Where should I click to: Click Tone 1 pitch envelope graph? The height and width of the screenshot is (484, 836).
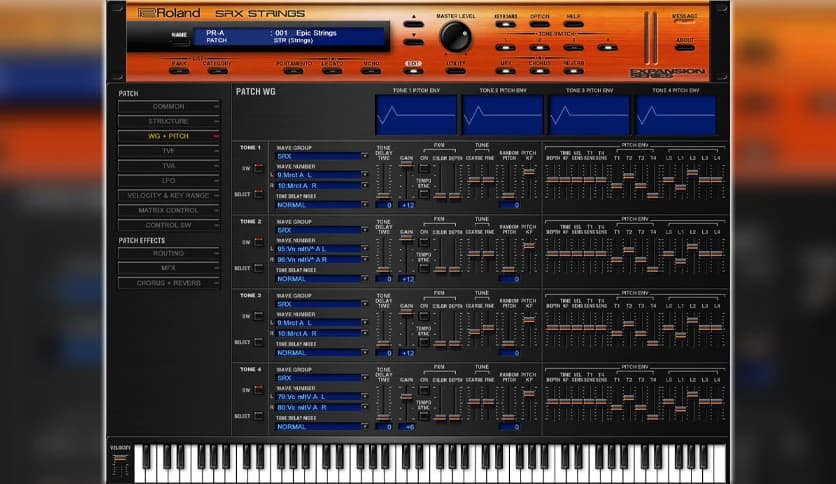coord(416,115)
